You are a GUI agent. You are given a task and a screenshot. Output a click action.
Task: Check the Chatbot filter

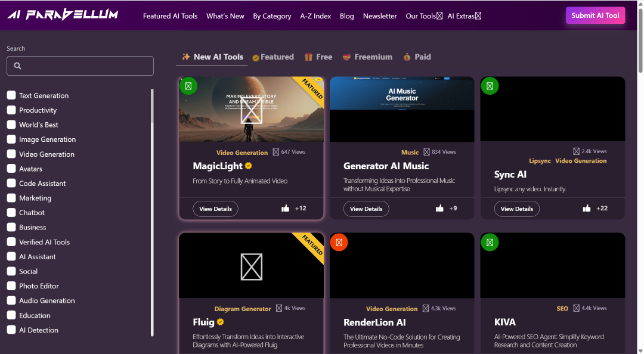click(x=11, y=212)
